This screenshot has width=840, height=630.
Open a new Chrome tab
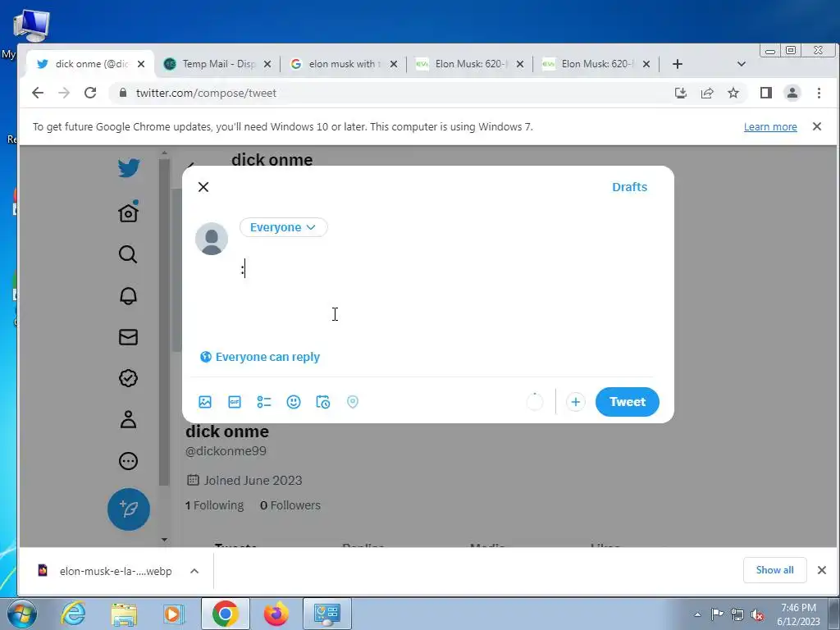[x=677, y=64]
